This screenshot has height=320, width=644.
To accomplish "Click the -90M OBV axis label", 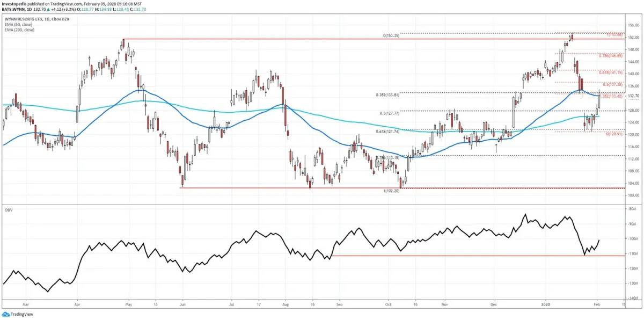I will (x=632, y=224).
